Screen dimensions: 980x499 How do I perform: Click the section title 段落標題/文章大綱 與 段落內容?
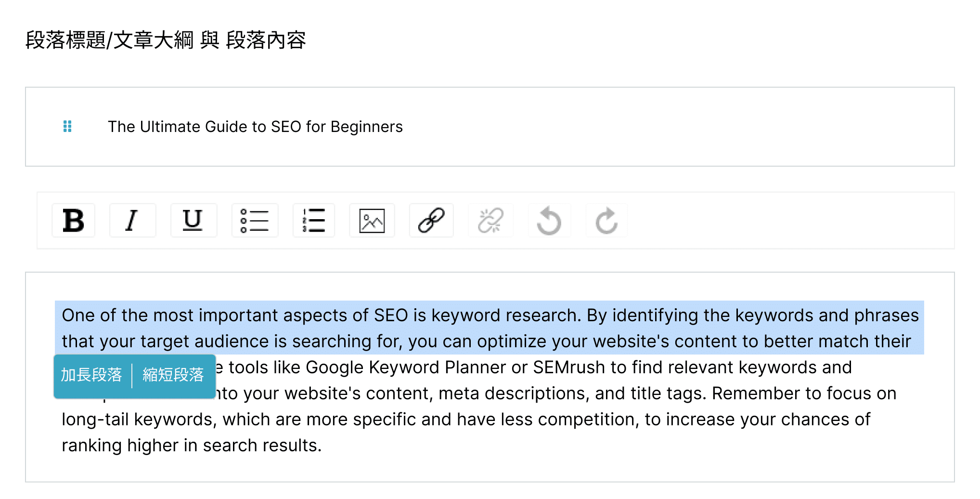pos(166,40)
